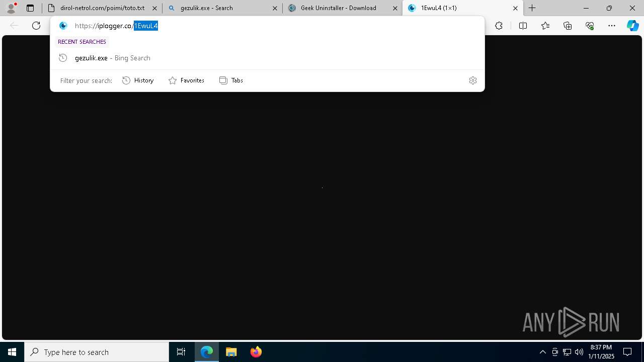Screen dimensions: 644x362
Task: Open a new tab with plus button
Action: click(532, 8)
